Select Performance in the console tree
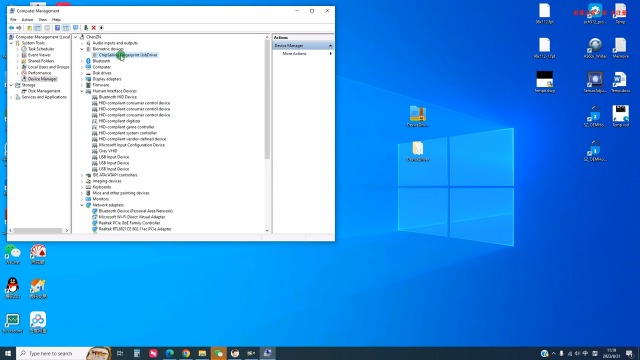640x360 pixels. 39,73
